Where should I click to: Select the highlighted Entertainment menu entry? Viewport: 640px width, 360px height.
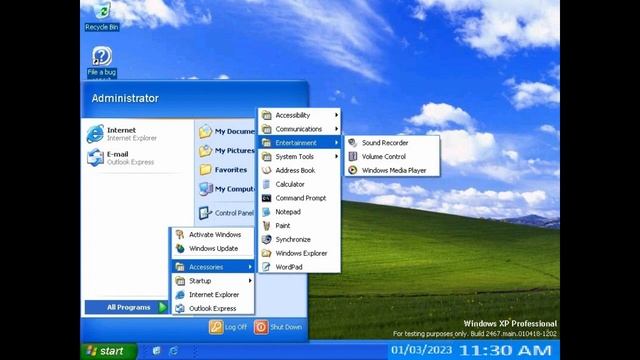[x=299, y=143]
